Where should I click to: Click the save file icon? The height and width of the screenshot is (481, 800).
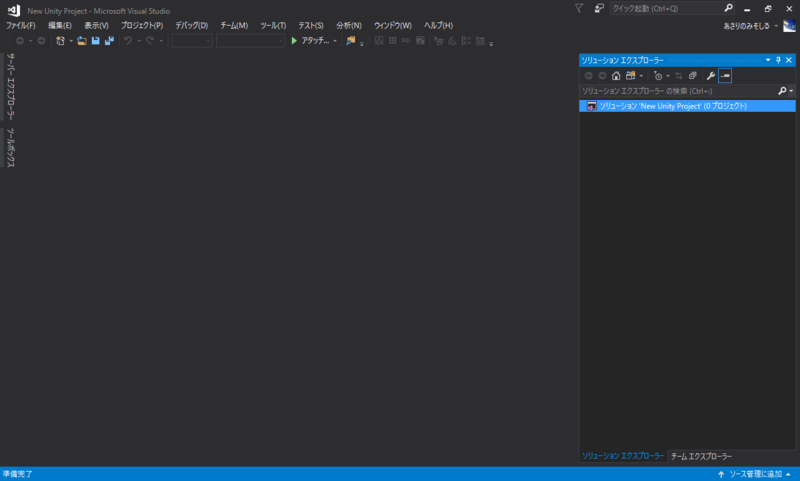tap(95, 41)
